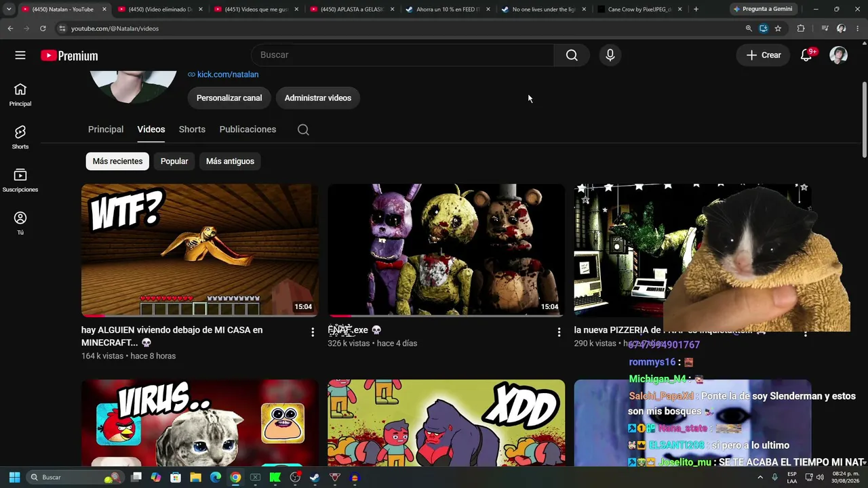This screenshot has height=488, width=868.
Task: Go back in browser history
Action: click(10, 28)
